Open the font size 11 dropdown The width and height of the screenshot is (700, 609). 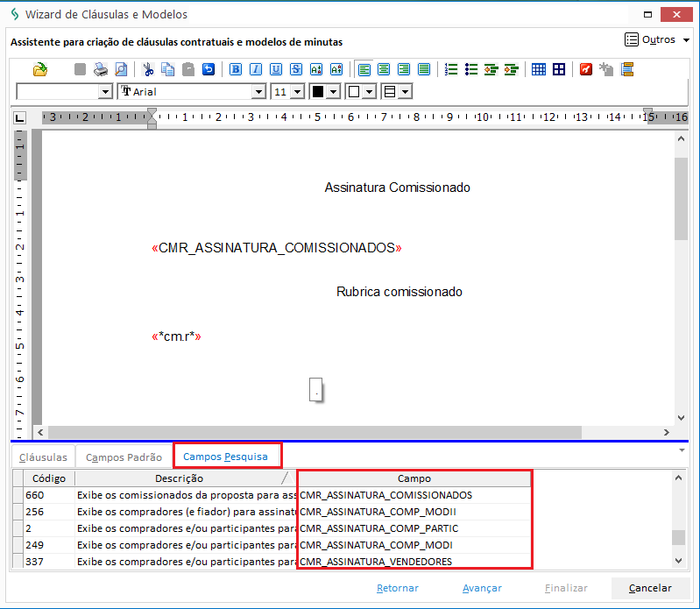pos(297,92)
